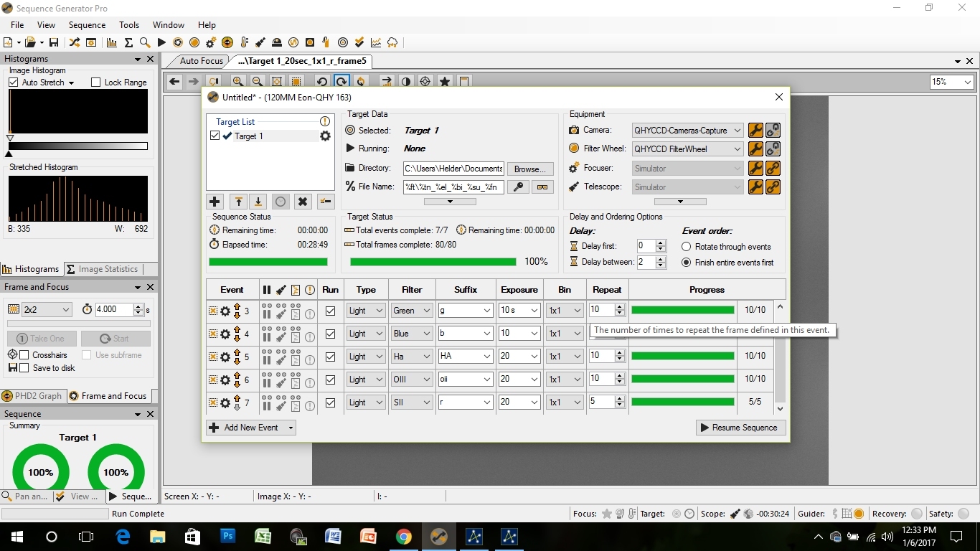Click gear icon for event 5
Image resolution: width=980 pixels, height=551 pixels.
[225, 357]
